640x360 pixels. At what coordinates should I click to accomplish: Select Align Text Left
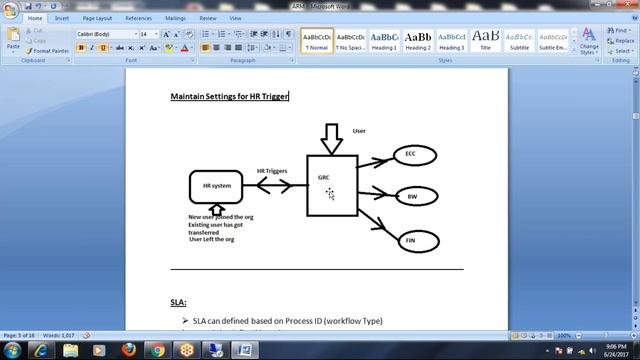pos(205,48)
